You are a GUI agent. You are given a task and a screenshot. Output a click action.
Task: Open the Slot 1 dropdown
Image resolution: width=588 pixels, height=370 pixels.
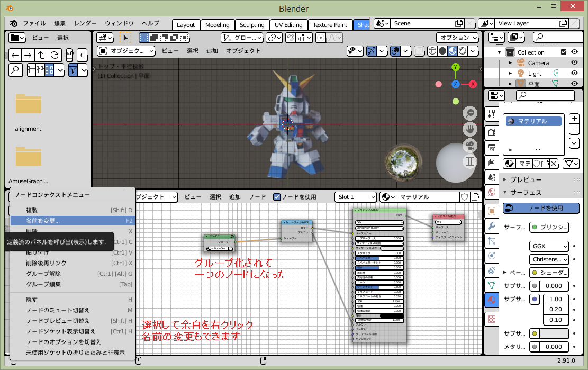[356, 197]
